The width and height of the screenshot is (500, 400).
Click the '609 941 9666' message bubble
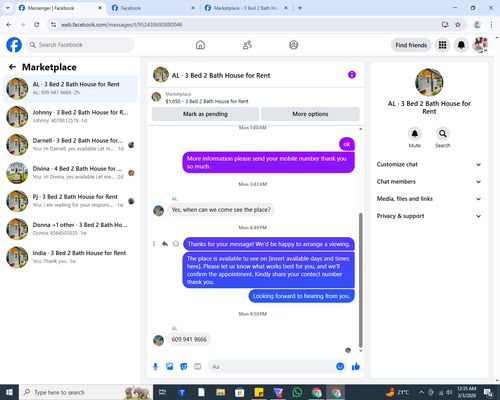pyautogui.click(x=189, y=339)
